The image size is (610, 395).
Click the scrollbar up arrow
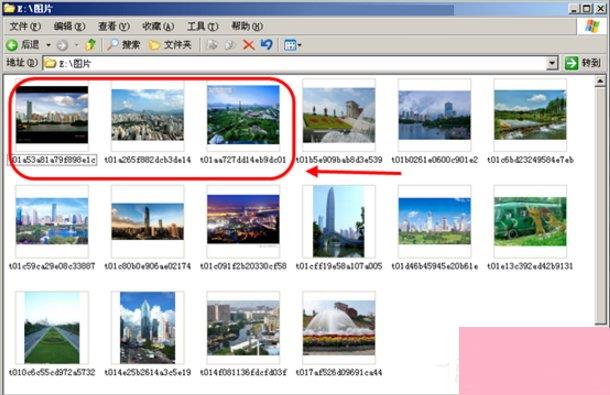tap(600, 81)
